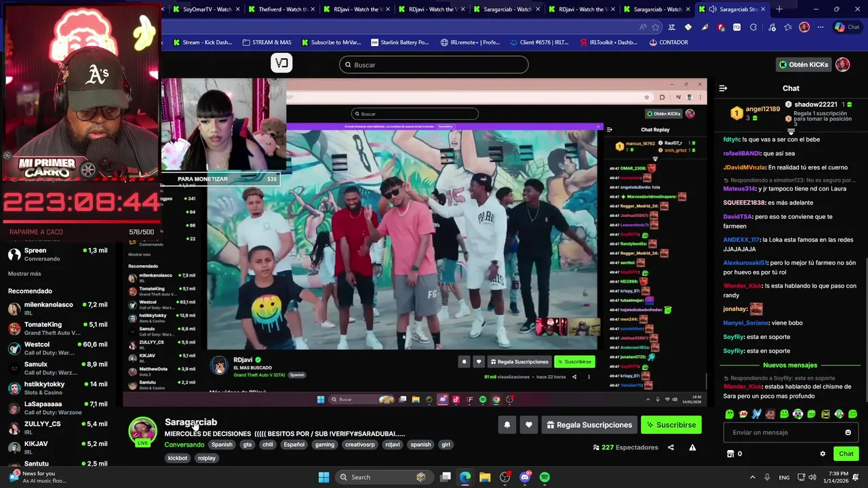Expand Mostrar más in sidebar
Image resolution: width=868 pixels, height=488 pixels.
pos(24,274)
